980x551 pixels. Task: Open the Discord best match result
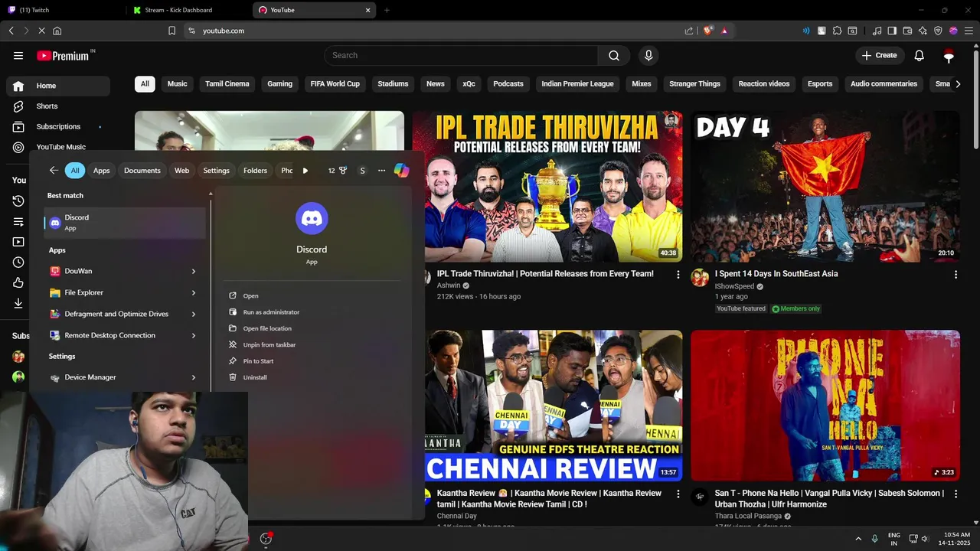tap(125, 223)
